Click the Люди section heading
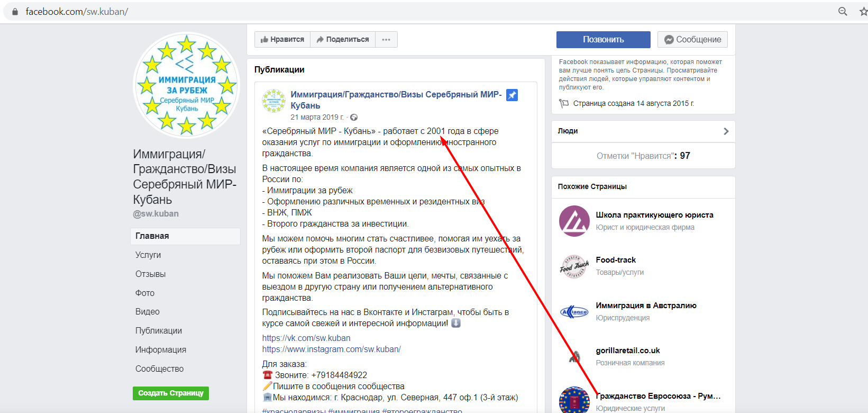Image resolution: width=868 pixels, height=413 pixels. [568, 131]
